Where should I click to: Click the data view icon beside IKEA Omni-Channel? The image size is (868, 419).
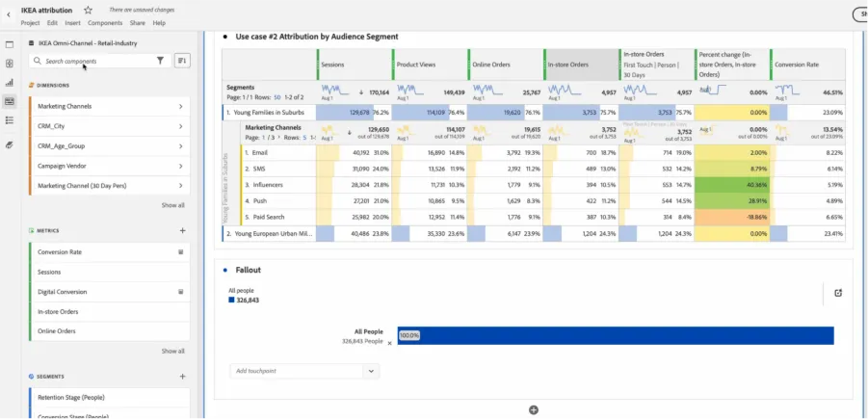tap(32, 43)
